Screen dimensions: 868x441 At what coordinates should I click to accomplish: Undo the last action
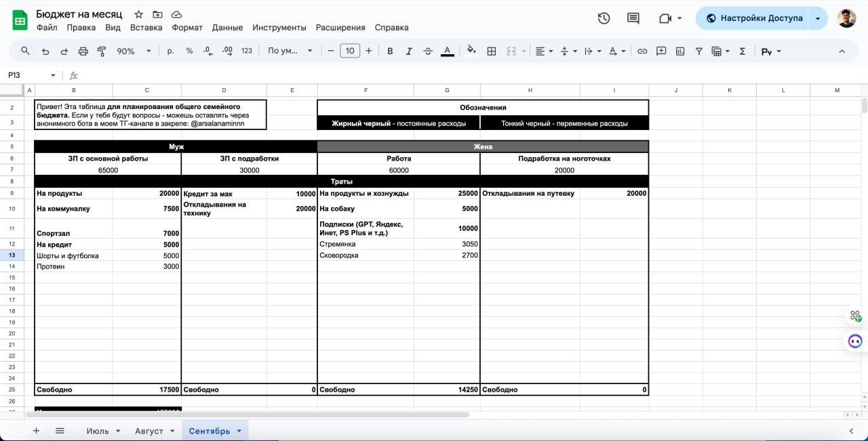pyautogui.click(x=45, y=51)
